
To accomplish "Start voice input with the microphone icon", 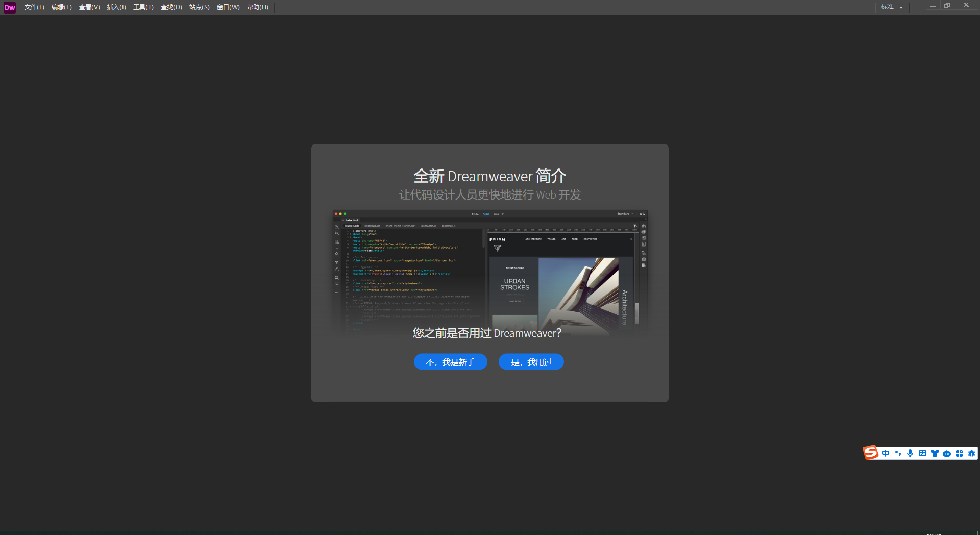I will (x=910, y=453).
